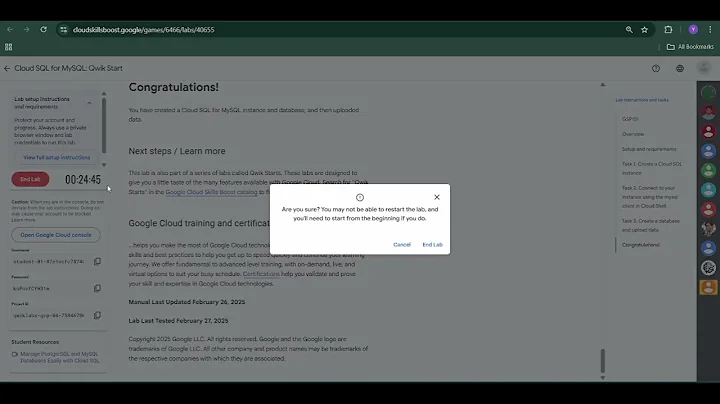This screenshot has width=720, height=404.
Task: Click Manual Last Updated February 26, 2025
Action: pyautogui.click(x=187, y=302)
